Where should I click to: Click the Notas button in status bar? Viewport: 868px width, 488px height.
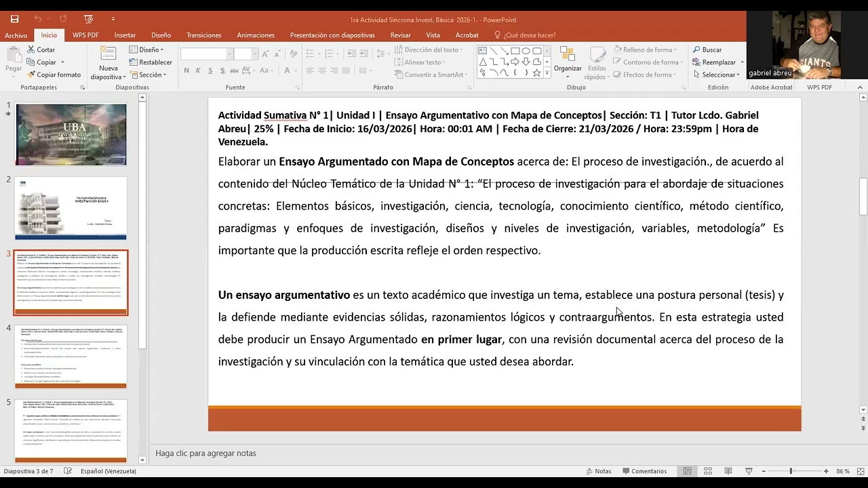[598, 471]
